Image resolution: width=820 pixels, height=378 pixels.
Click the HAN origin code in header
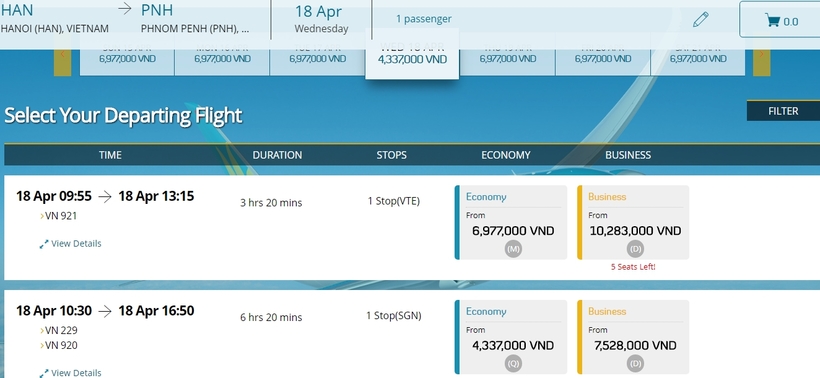tap(17, 10)
